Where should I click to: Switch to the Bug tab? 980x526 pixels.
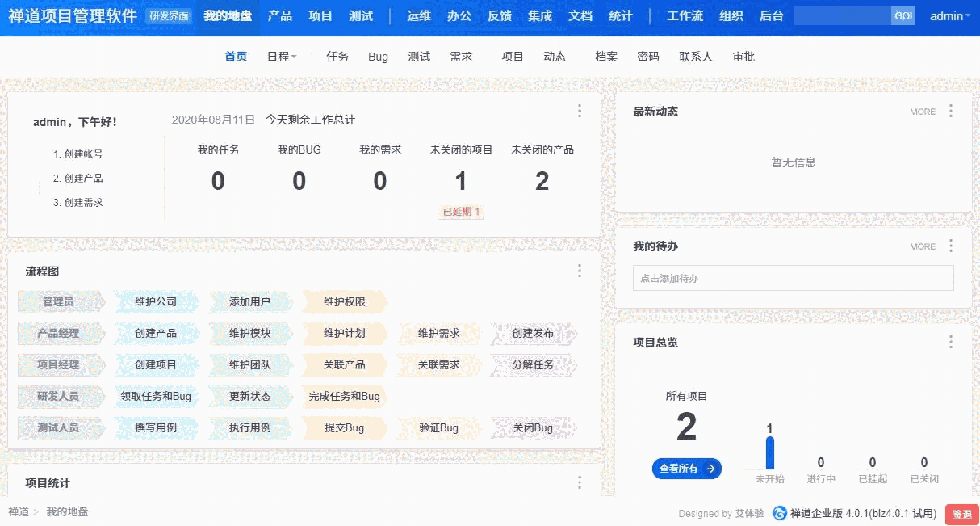tap(377, 56)
